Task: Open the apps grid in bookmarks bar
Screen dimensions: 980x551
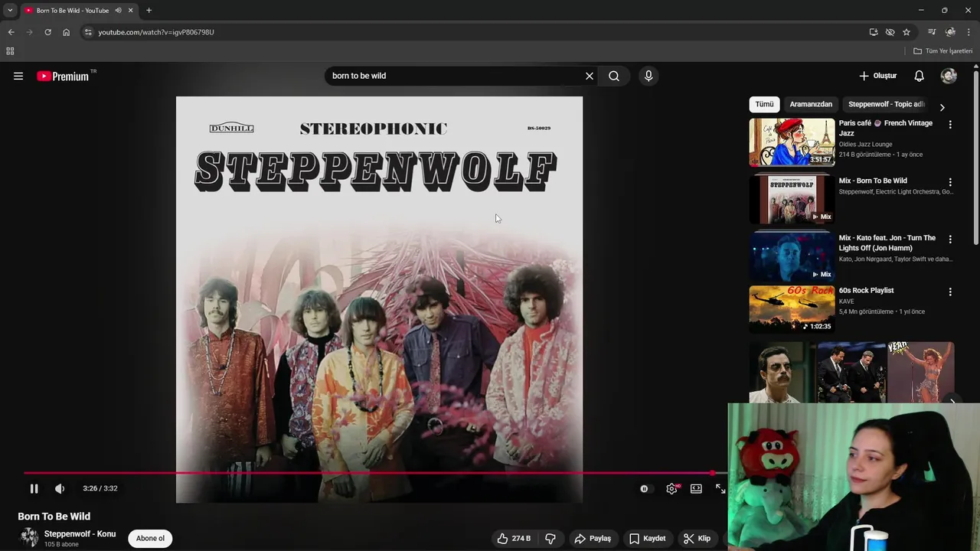Action: (x=10, y=51)
